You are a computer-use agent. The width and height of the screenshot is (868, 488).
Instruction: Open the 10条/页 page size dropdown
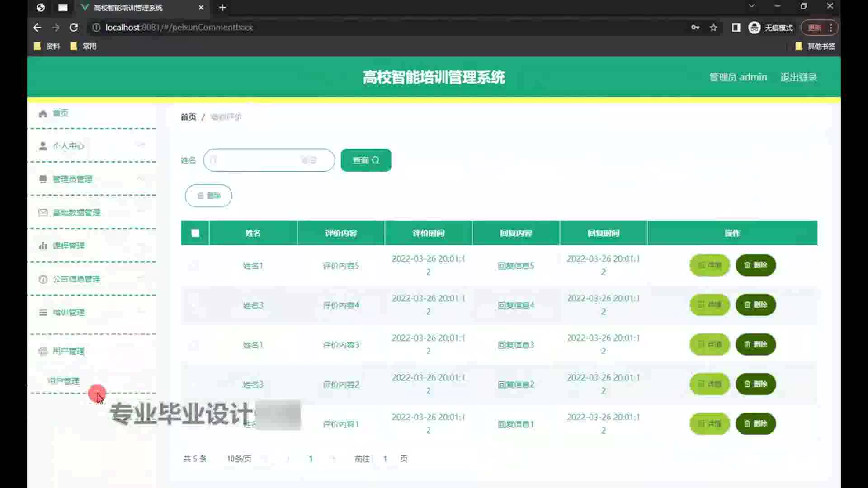click(x=240, y=459)
